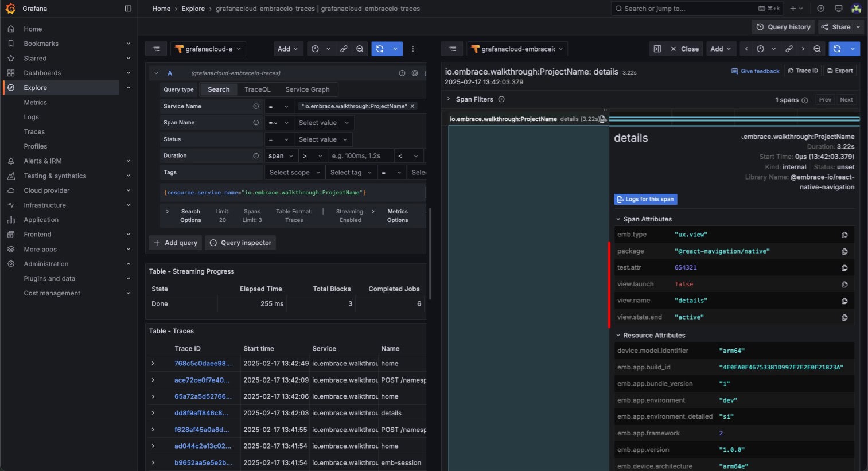Open Home in the sidebar
This screenshot has width=868, height=471.
33,29
